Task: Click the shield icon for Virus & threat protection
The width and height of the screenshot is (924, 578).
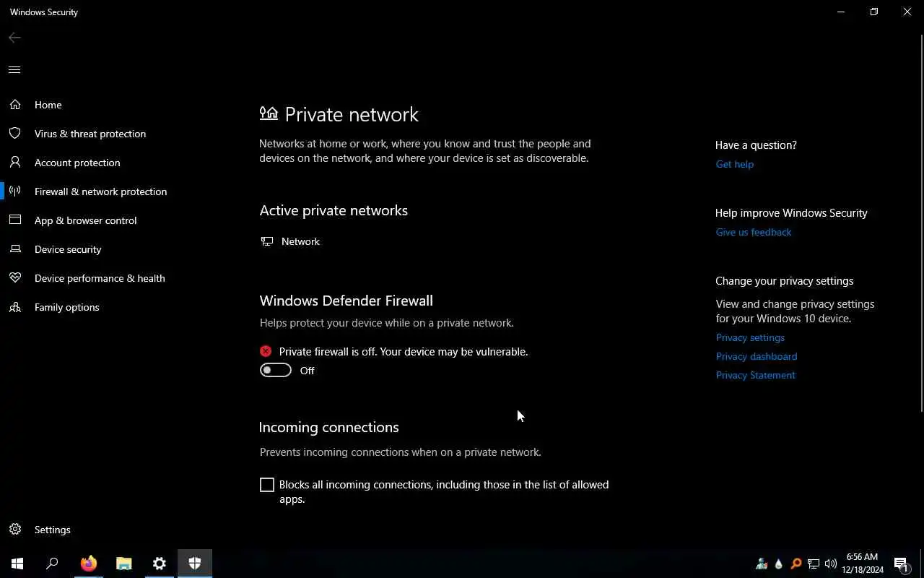Action: pyautogui.click(x=15, y=134)
